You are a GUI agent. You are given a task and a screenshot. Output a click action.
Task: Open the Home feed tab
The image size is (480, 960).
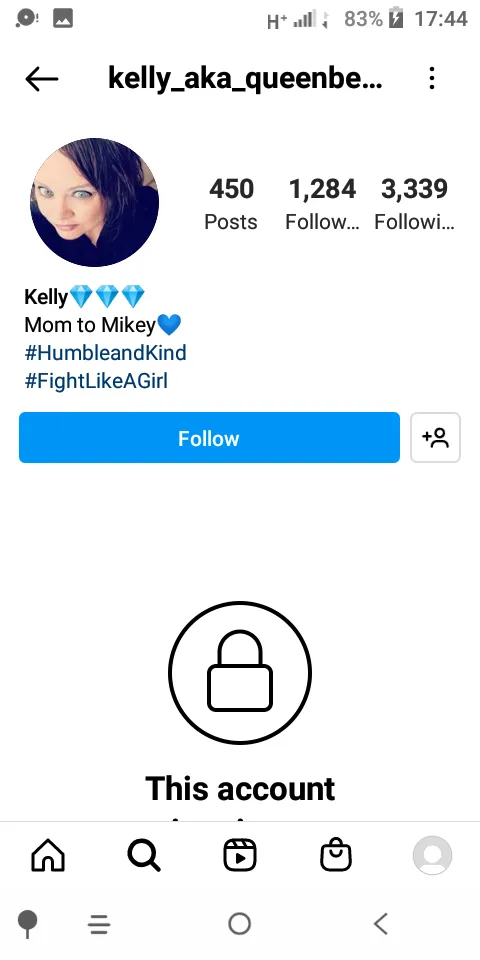coord(48,855)
